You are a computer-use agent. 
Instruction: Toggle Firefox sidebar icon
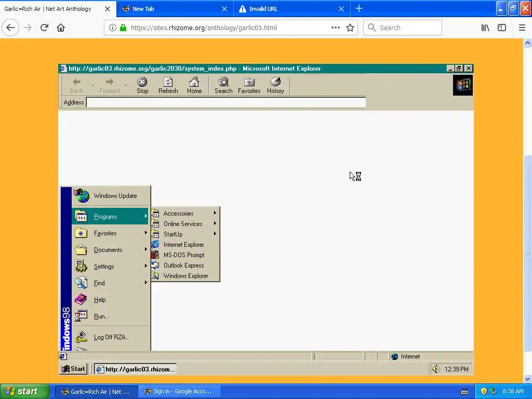pos(502,28)
